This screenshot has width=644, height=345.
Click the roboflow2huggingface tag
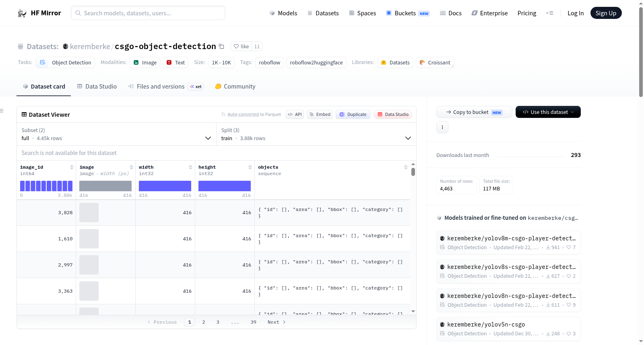click(316, 62)
